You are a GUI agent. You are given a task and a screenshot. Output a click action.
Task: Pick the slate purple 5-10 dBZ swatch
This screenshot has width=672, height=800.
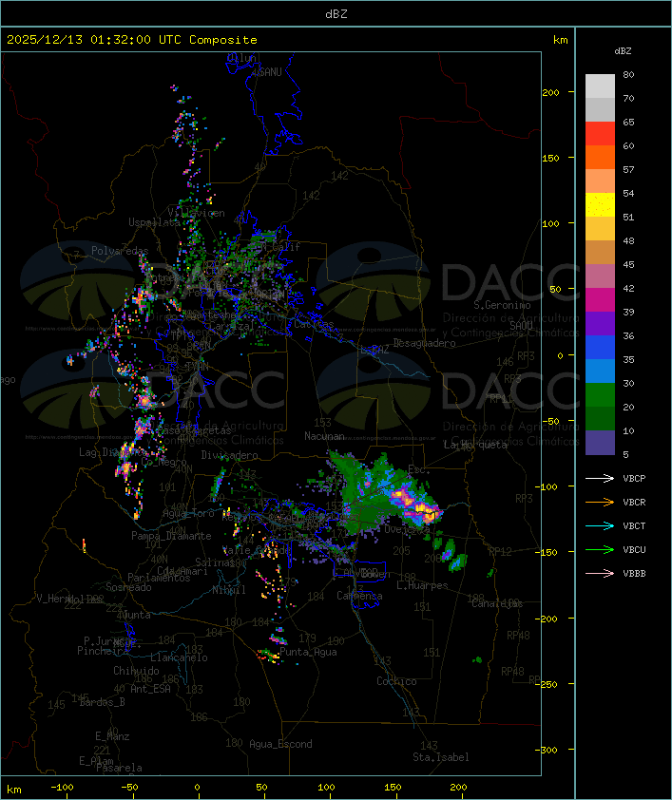[x=600, y=443]
